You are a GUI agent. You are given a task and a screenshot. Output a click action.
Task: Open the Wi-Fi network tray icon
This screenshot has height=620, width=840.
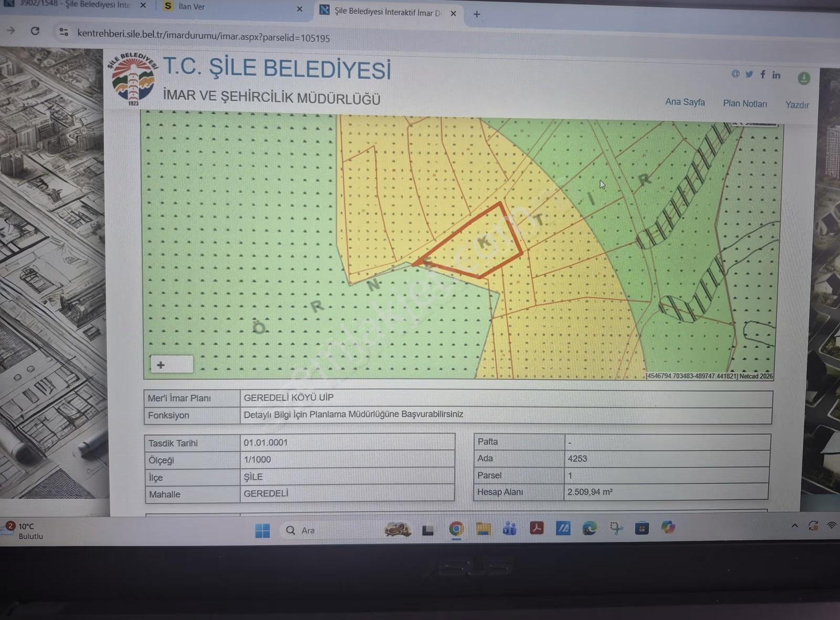click(x=832, y=525)
